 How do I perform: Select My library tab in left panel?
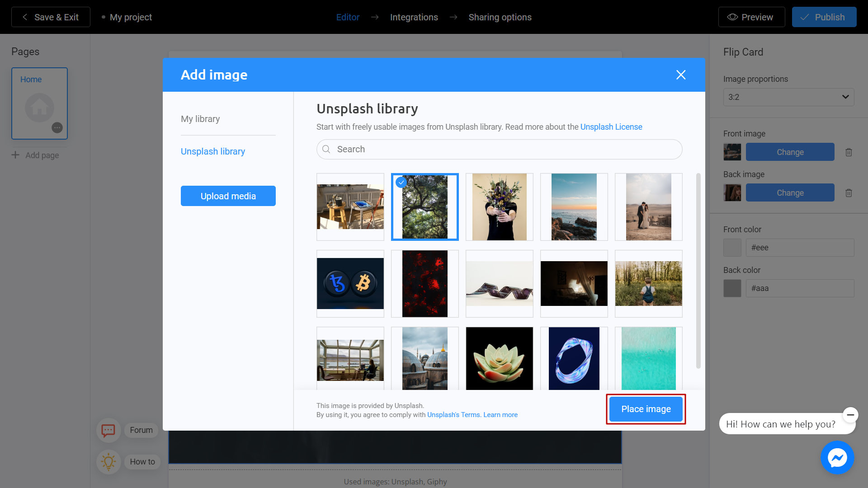[200, 118]
